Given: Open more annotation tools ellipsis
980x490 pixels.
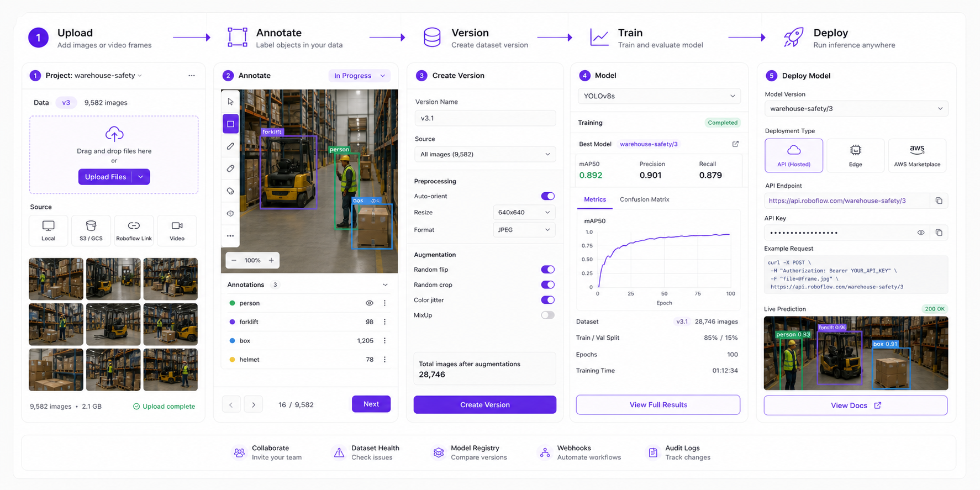Looking at the screenshot, I should [x=230, y=236].
